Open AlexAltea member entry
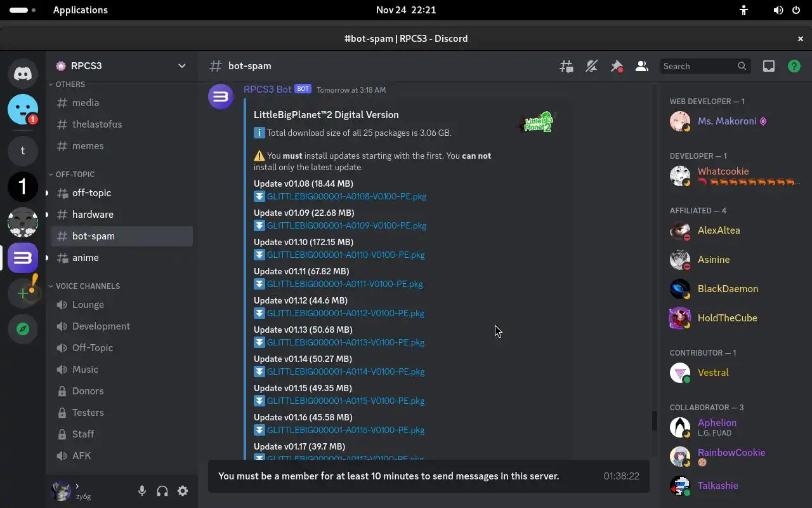This screenshot has width=812, height=508. tap(736, 231)
